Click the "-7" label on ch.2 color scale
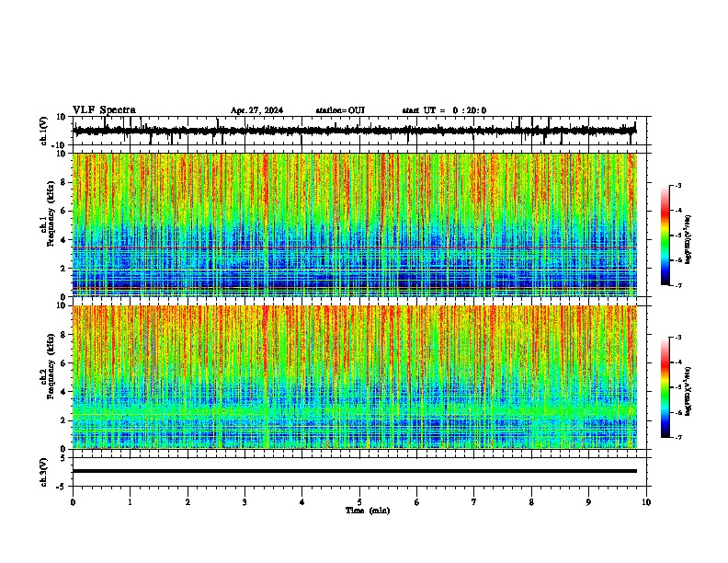Viewport: 728px width, 563px height. point(678,437)
